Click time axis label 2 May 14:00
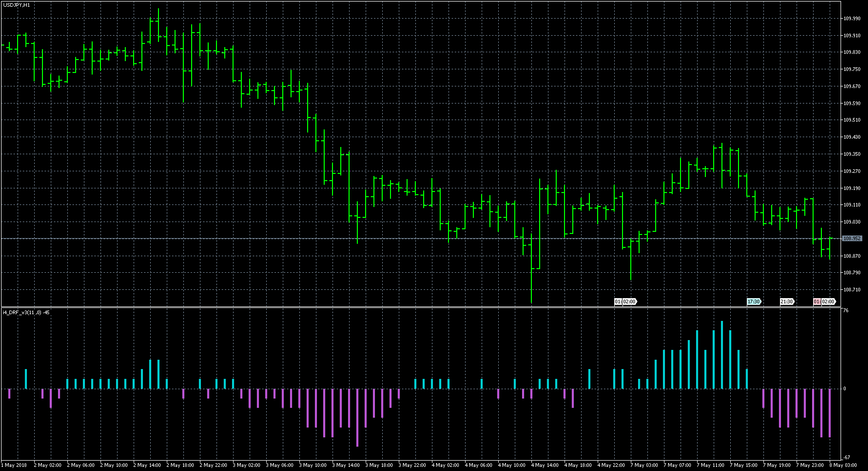Image resolution: width=868 pixels, height=471 pixels. pos(147,465)
